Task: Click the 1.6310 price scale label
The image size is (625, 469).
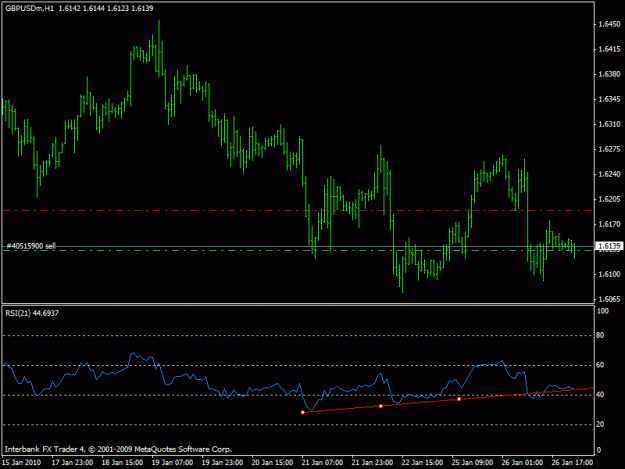Action: click(609, 124)
